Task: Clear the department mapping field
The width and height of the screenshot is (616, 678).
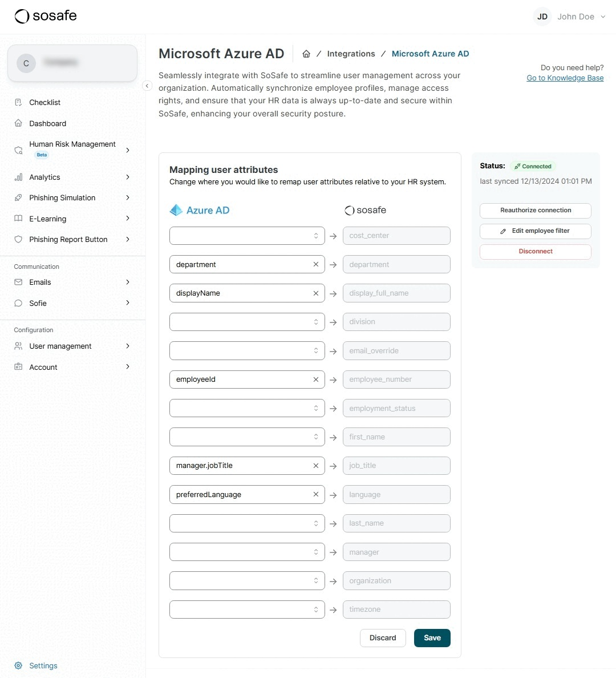Action: [316, 264]
